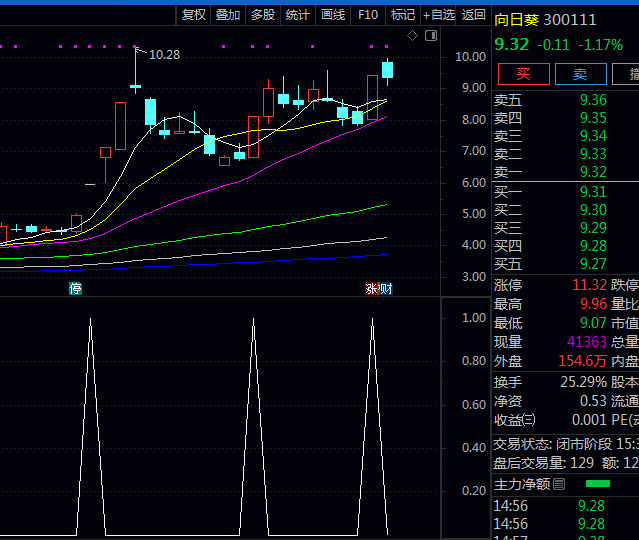Expand the 收益 quarter indicator icon
Image resolution: width=639 pixels, height=540 pixels.
click(529, 420)
